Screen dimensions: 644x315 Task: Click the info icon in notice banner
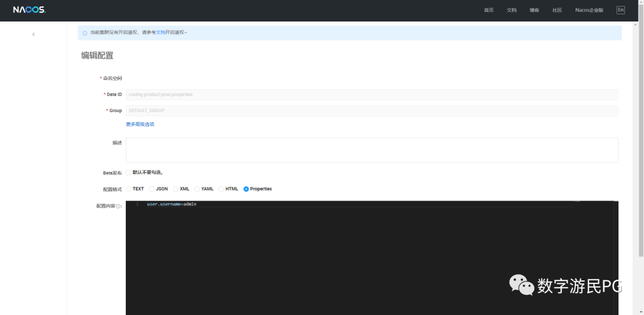[x=85, y=33]
